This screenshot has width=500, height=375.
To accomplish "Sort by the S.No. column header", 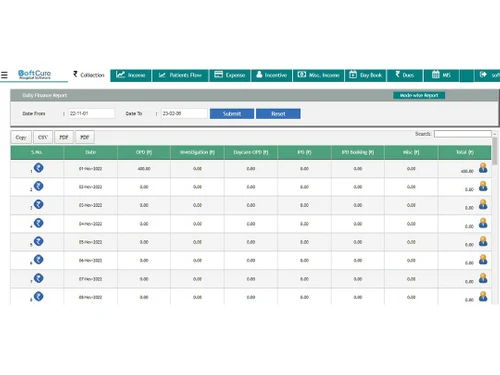I will [37, 152].
